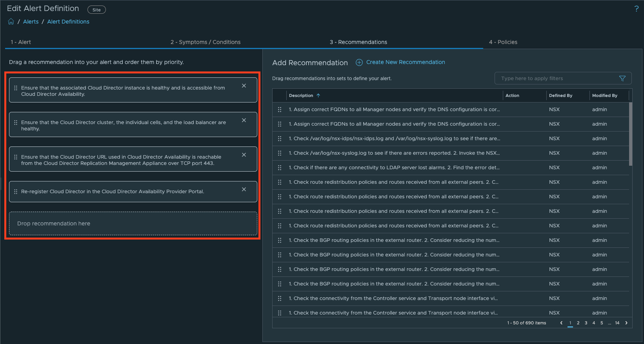The image size is (644, 344).
Task: Open the 2 - Symptoms / Conditions tab
Action: click(x=205, y=42)
